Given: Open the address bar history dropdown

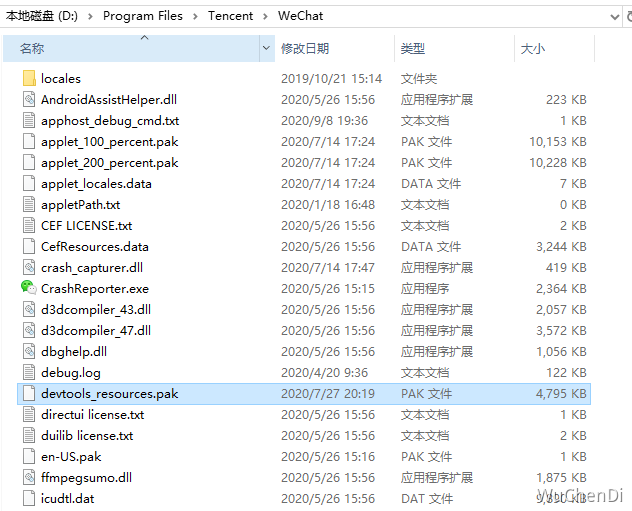Looking at the screenshot, I should click(x=615, y=17).
